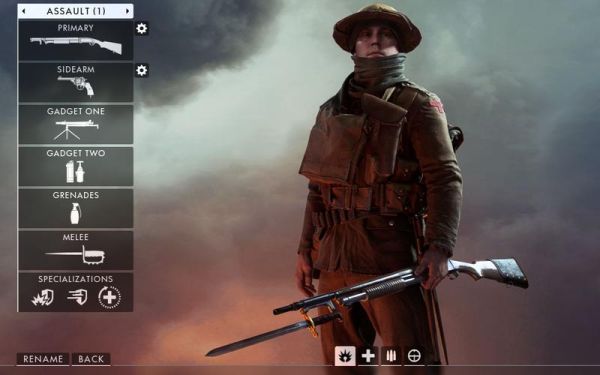
Task: Select the third specialization plus-circle icon
Action: coord(109,297)
